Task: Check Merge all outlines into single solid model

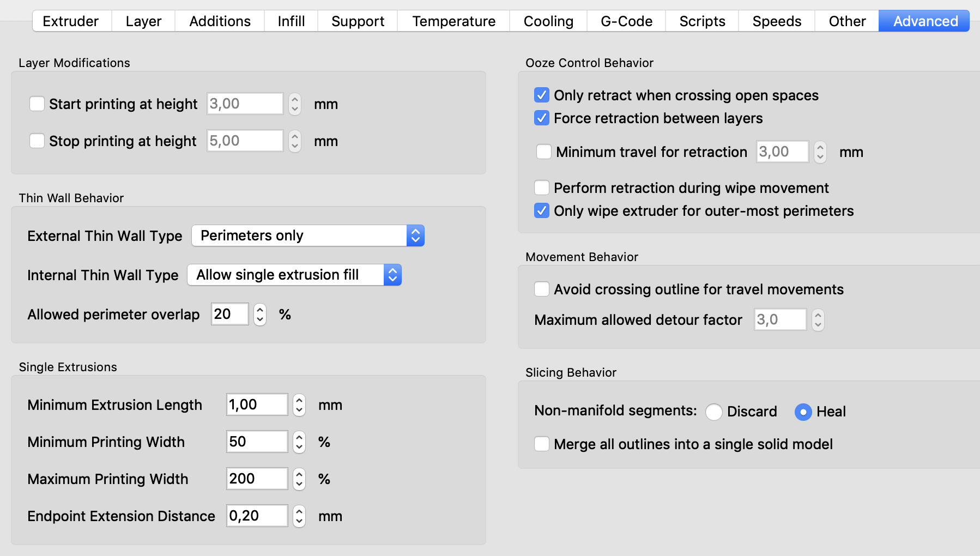Action: (542, 444)
